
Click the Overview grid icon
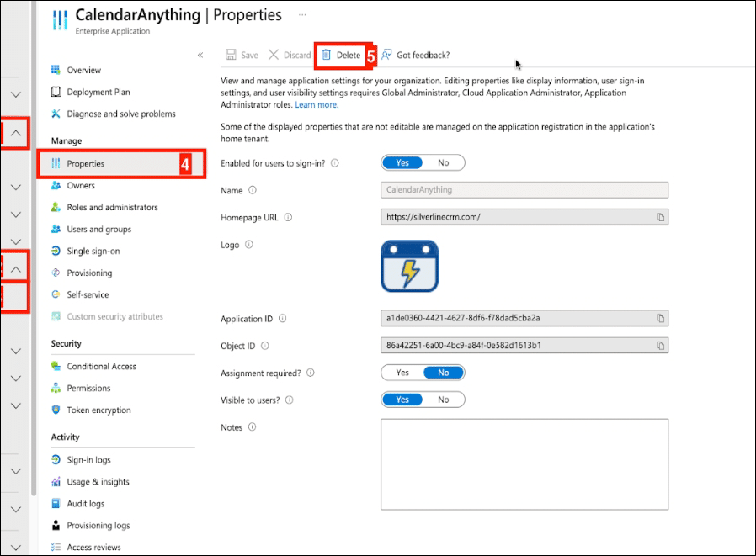click(56, 70)
